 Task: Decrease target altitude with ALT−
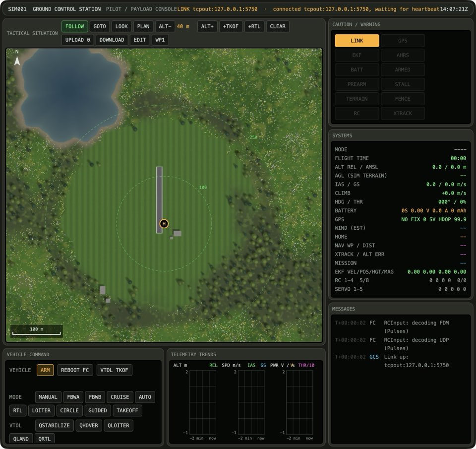click(165, 26)
